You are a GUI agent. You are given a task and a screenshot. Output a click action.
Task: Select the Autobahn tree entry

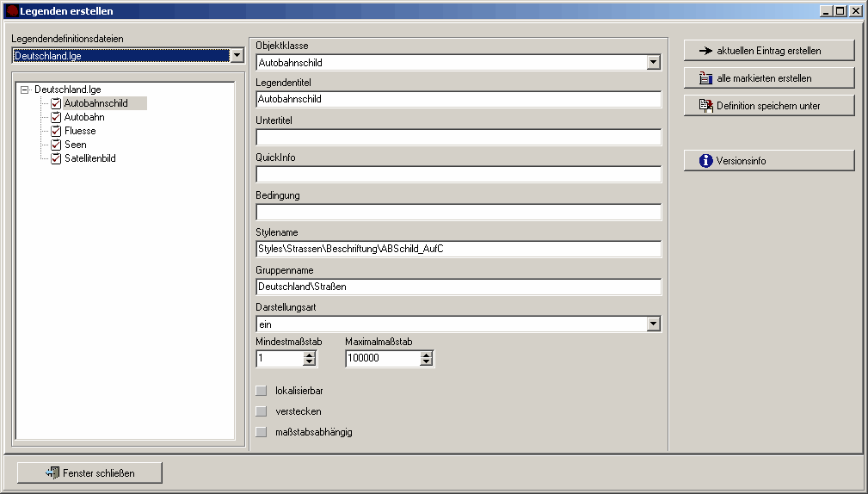[84, 117]
